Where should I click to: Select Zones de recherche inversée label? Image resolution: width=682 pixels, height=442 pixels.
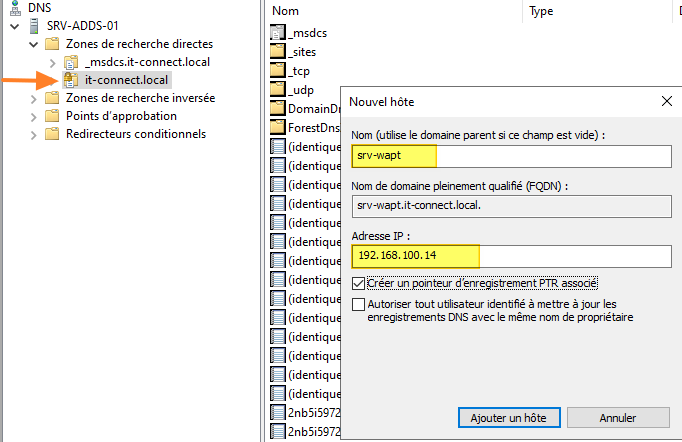(x=140, y=98)
